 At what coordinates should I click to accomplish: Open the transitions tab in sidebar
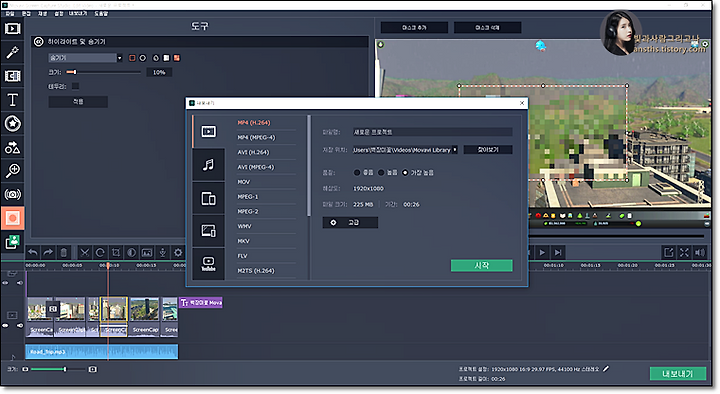12,76
